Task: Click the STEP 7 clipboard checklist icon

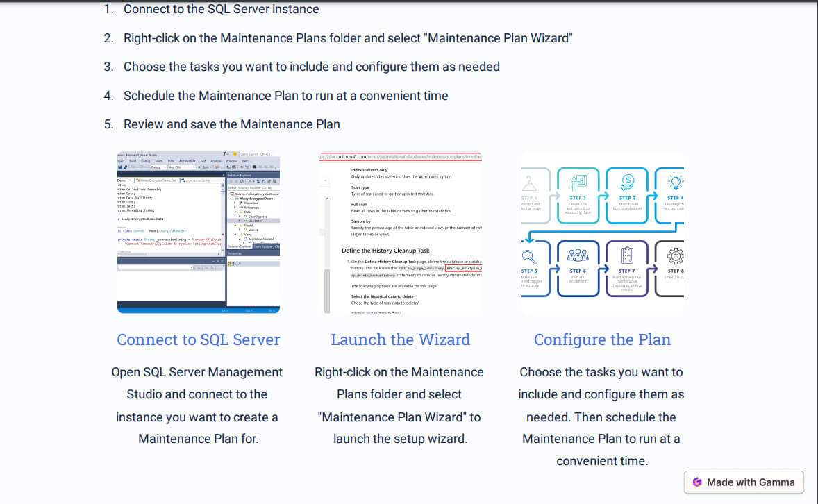Action: point(627,255)
